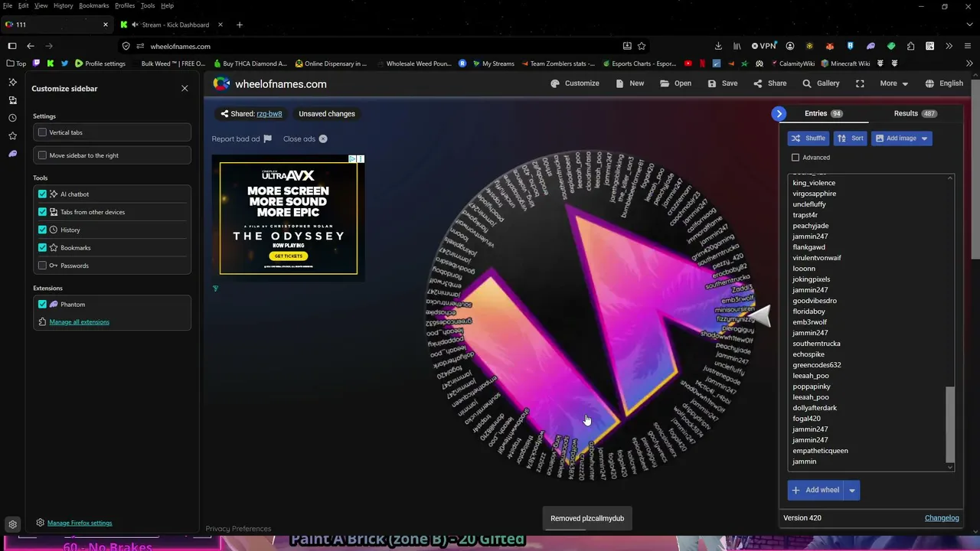Open the wheel Gallery
The height and width of the screenshot is (551, 980).
821,83
